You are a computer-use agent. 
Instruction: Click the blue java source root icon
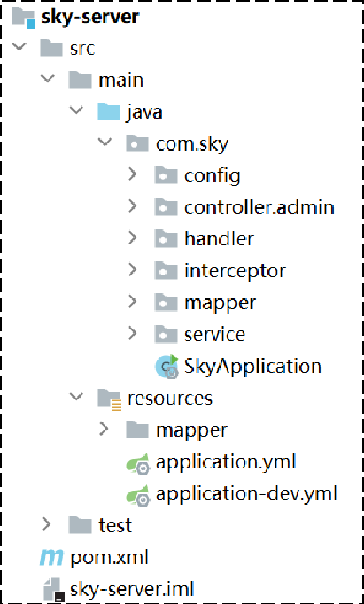(109, 112)
